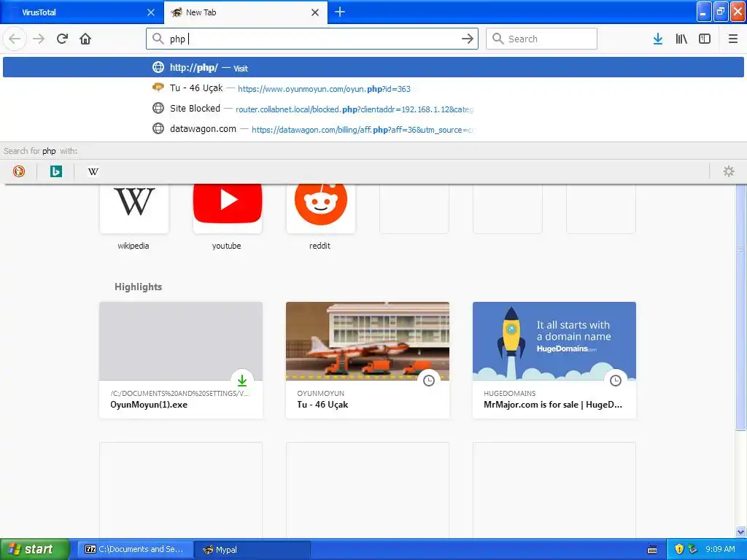Click history clock badge on Tu - 46 Uçak card
This screenshot has height=560, width=747.
pyautogui.click(x=429, y=381)
